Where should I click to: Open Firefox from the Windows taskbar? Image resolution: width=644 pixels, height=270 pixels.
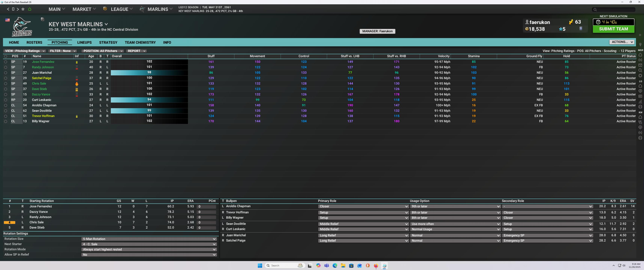click(376, 265)
